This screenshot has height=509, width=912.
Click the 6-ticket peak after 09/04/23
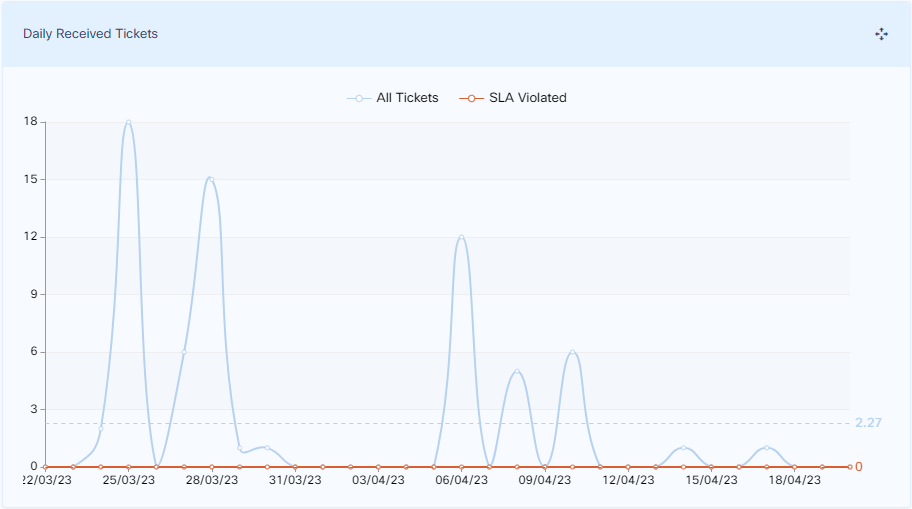(x=572, y=352)
